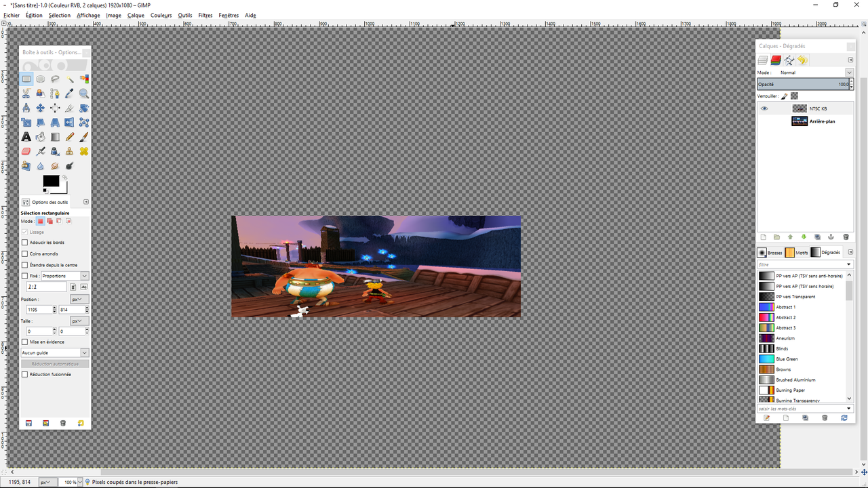
Task: Select the Heal tool
Action: (x=83, y=151)
